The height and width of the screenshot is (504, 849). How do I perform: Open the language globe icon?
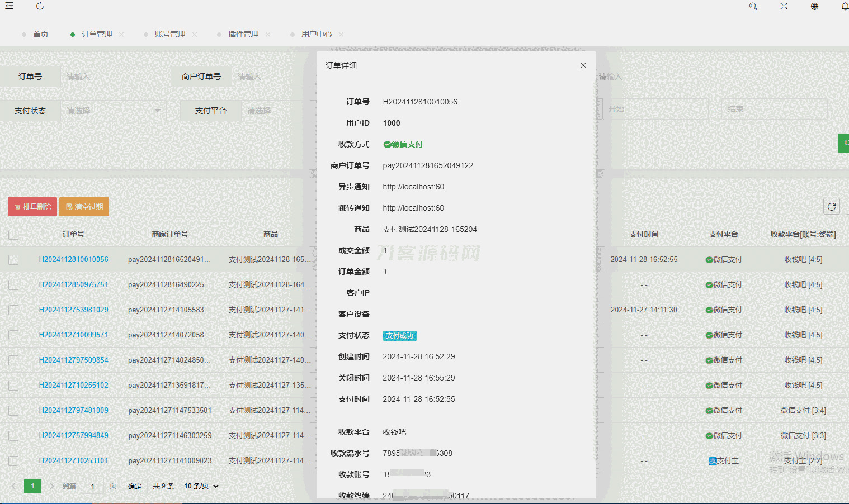pos(814,6)
